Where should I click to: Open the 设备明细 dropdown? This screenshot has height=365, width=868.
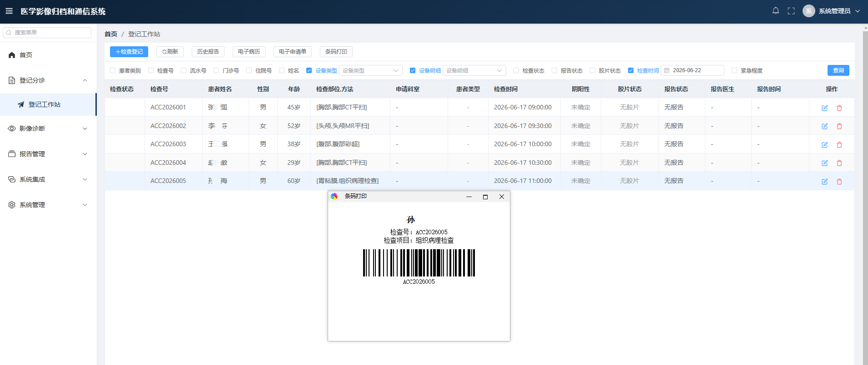coord(474,70)
